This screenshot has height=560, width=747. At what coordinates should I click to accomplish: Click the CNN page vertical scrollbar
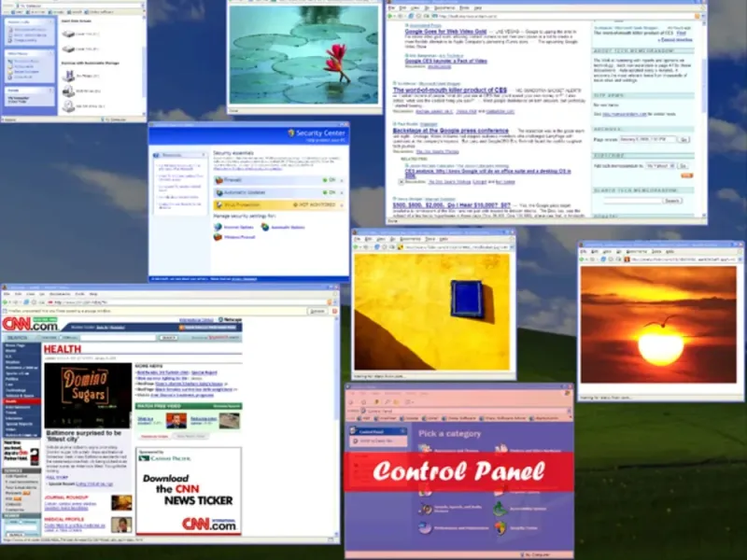(x=336, y=427)
